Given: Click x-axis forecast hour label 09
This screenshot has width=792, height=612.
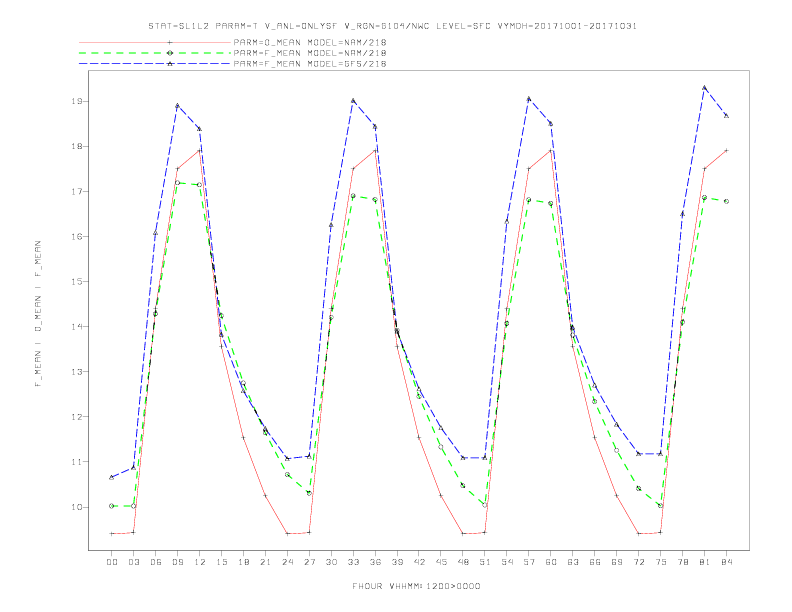Looking at the screenshot, I should click(177, 562).
